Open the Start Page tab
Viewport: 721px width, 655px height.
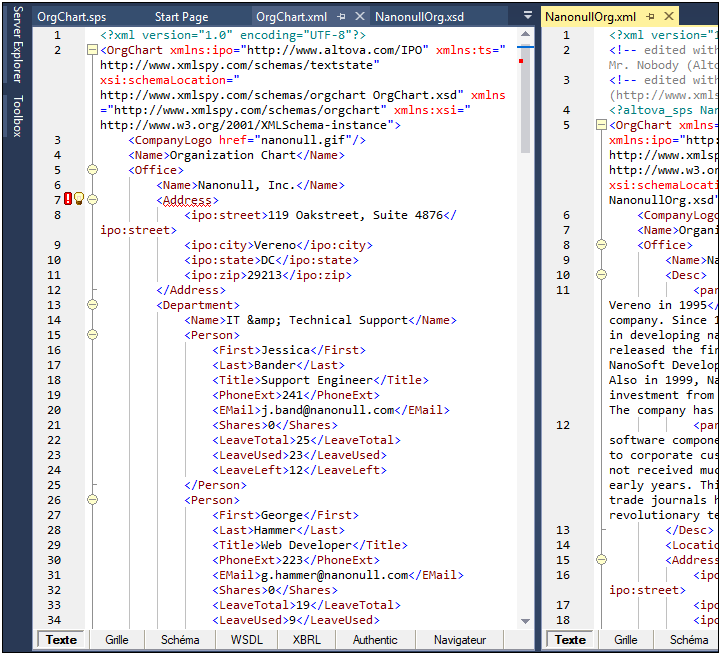[181, 17]
